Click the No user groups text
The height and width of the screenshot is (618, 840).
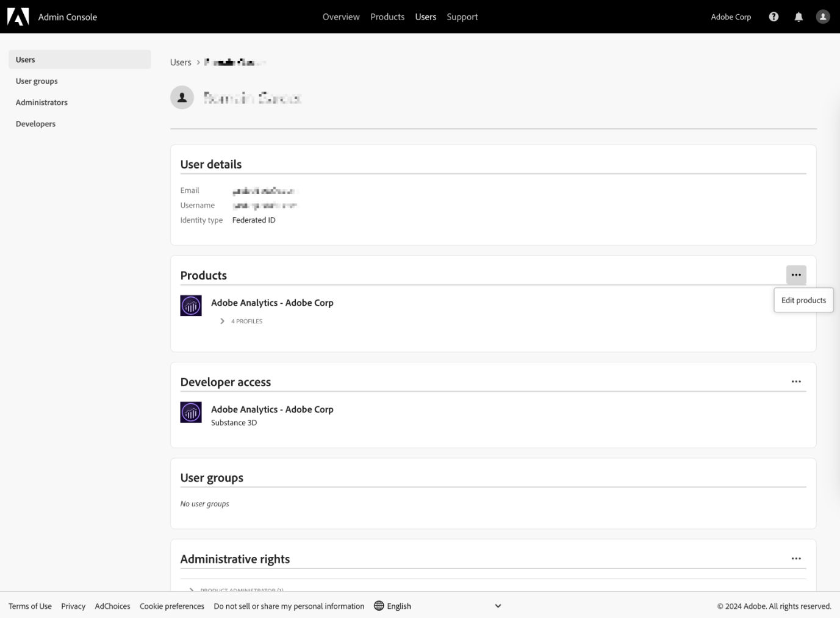pyautogui.click(x=205, y=503)
